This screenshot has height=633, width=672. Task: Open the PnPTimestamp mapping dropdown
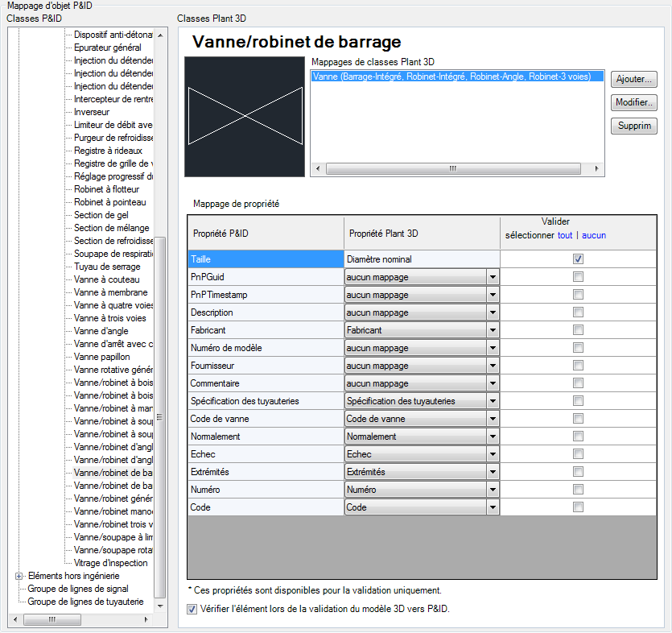coord(493,295)
